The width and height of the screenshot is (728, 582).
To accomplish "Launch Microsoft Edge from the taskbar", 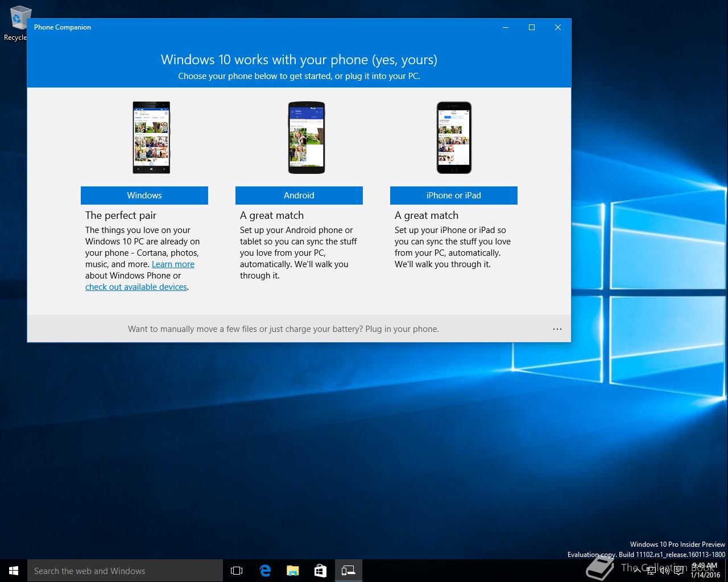I will pos(264,571).
